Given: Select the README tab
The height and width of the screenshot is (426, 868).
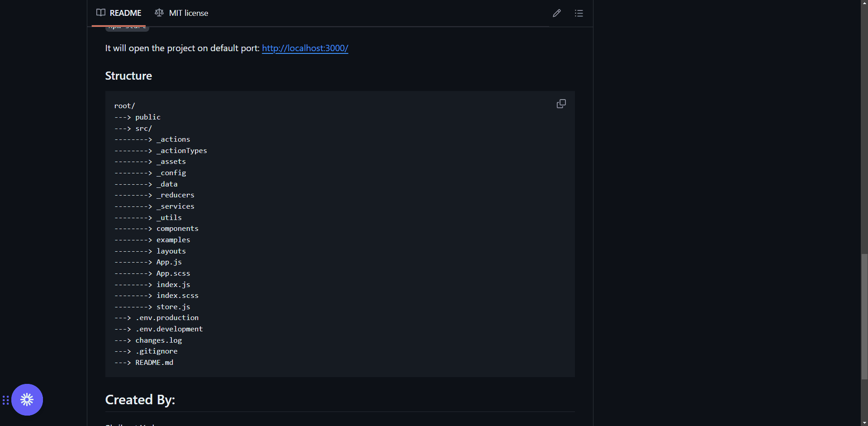Looking at the screenshot, I should coord(125,13).
